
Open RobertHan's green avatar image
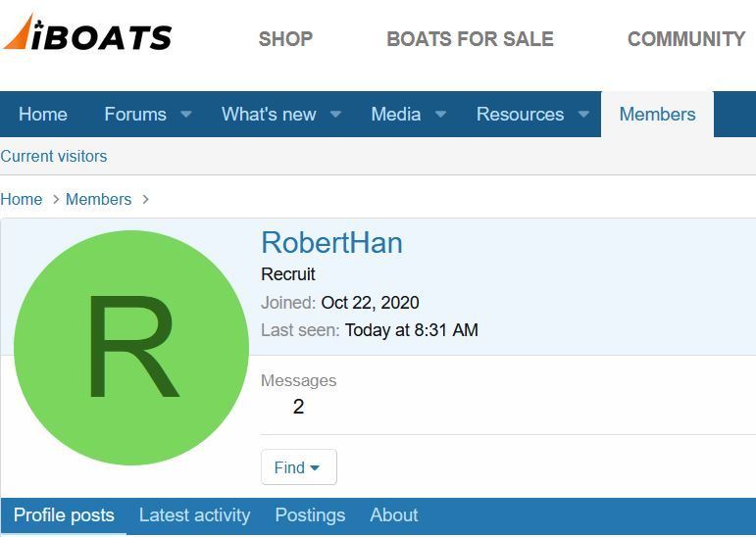(131, 348)
